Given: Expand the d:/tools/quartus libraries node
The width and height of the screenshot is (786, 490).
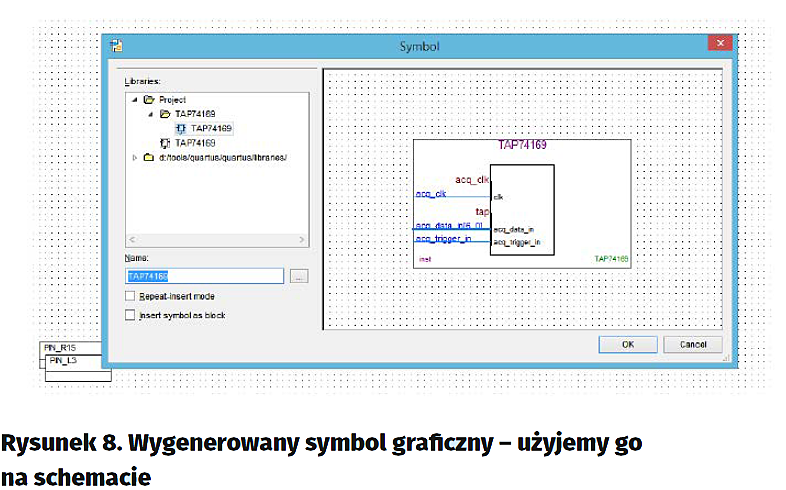Looking at the screenshot, I should coord(134,157).
